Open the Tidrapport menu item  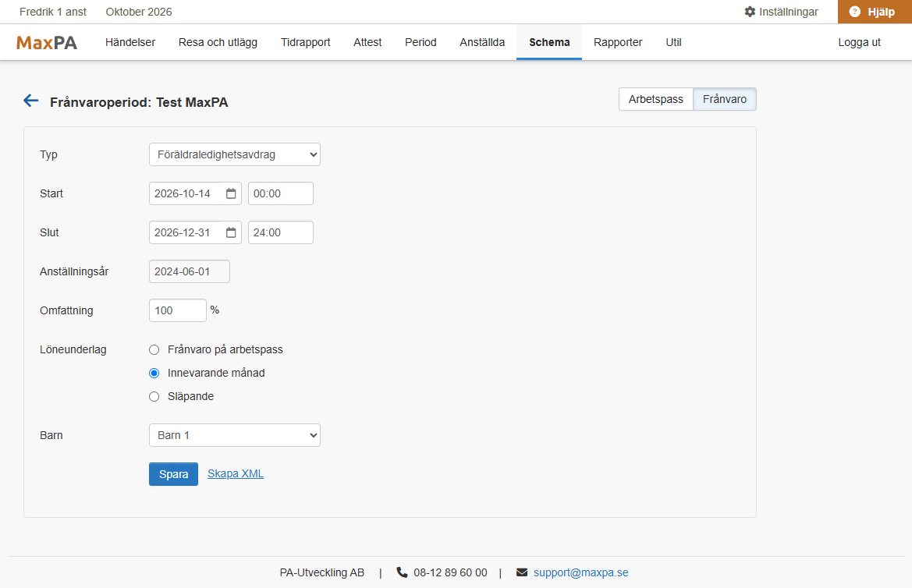pyautogui.click(x=305, y=42)
